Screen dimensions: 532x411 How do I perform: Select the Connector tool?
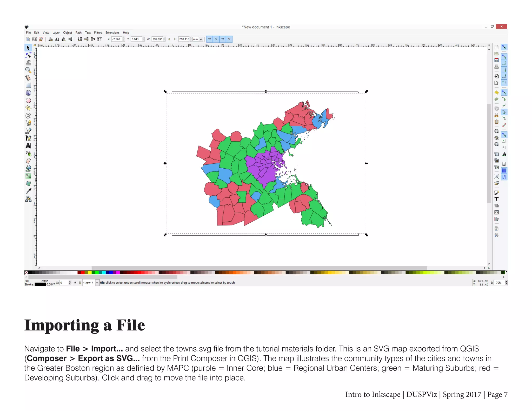coord(28,199)
